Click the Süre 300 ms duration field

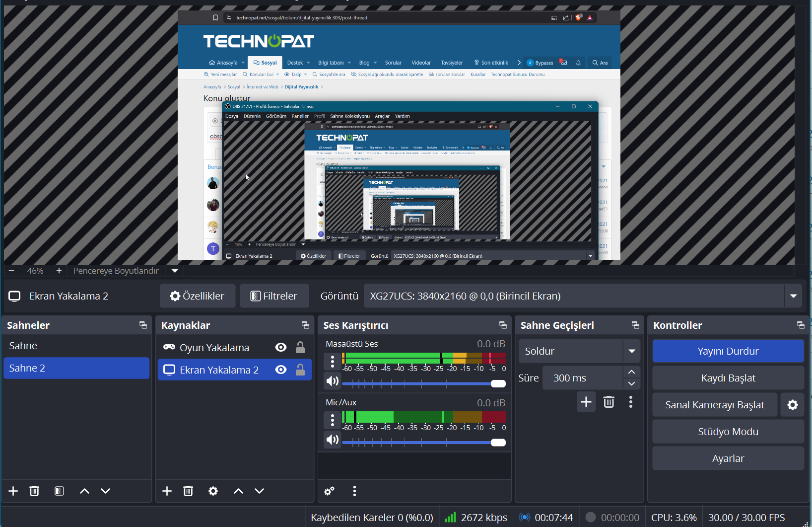(583, 378)
